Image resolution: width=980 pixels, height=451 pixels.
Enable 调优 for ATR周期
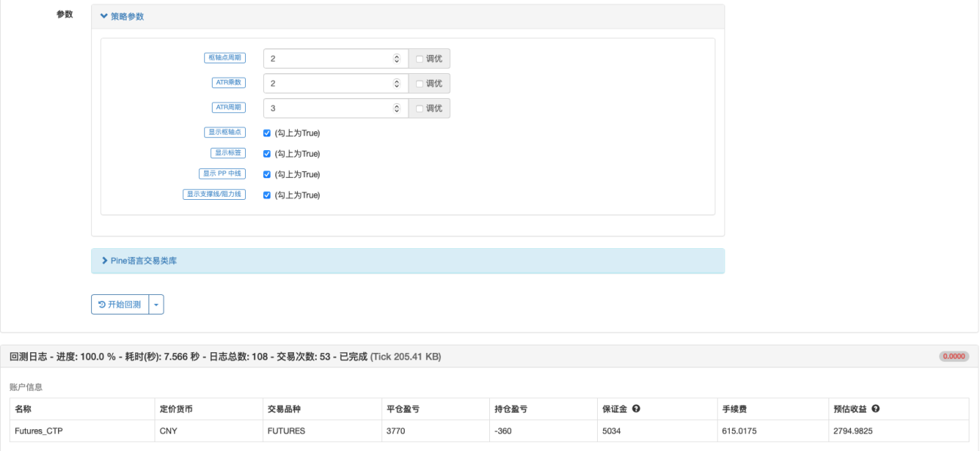[x=420, y=109]
